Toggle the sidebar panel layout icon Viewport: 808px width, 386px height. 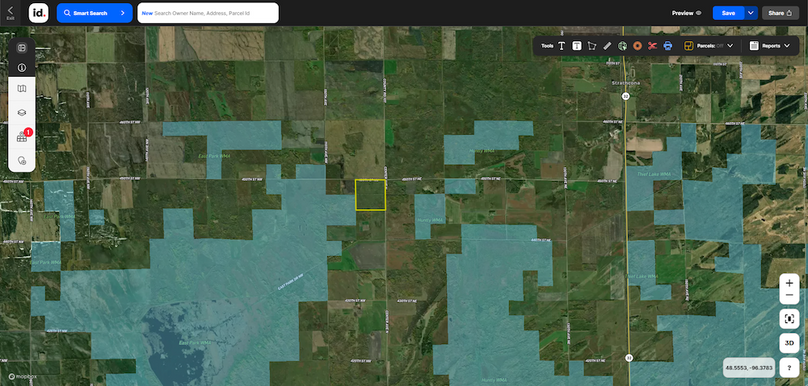click(x=22, y=48)
